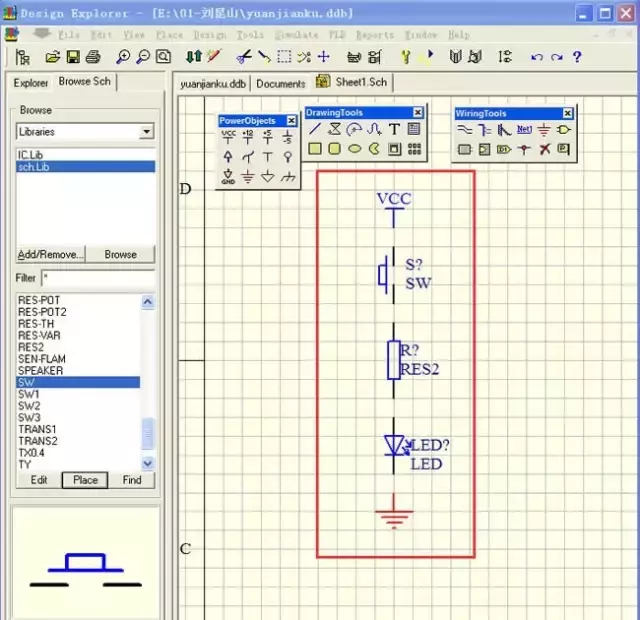Select the Junction tool in WiringTools
Screen dimensions: 640x620
[524, 150]
